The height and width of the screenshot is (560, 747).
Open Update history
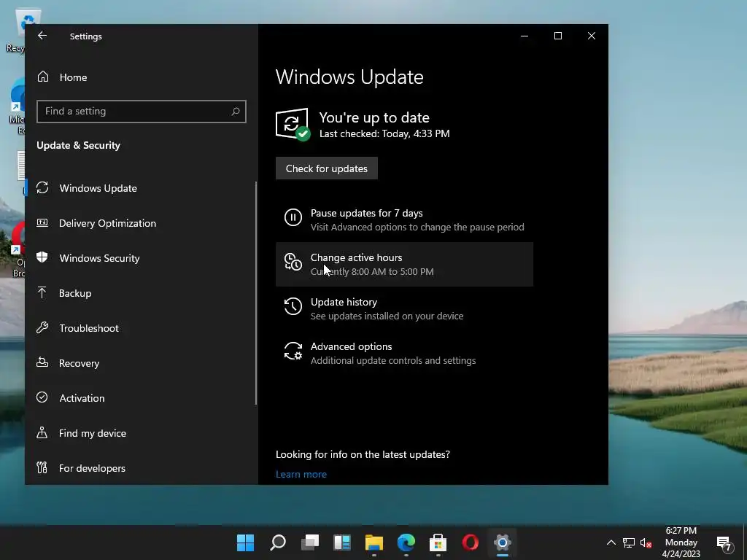click(404, 308)
